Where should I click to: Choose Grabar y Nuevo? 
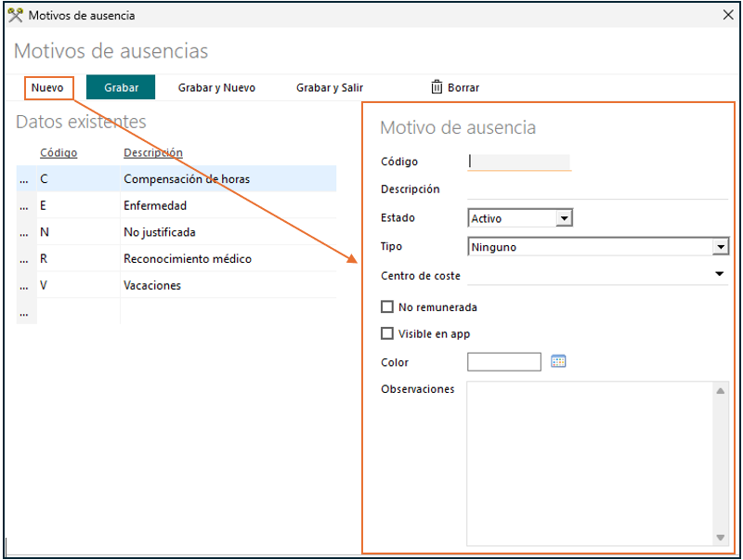coord(216,87)
